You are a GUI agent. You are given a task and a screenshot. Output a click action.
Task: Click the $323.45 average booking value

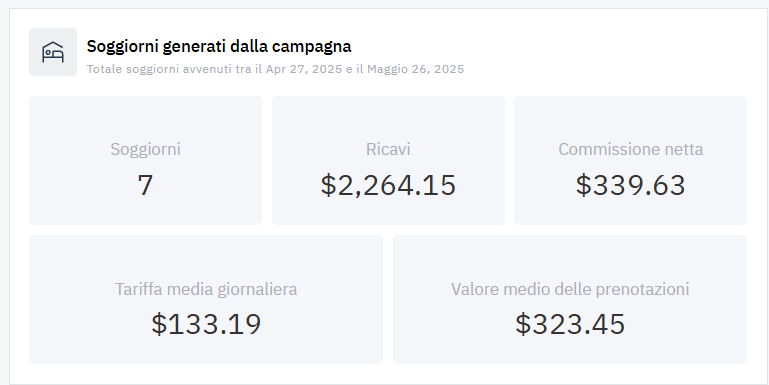click(570, 324)
